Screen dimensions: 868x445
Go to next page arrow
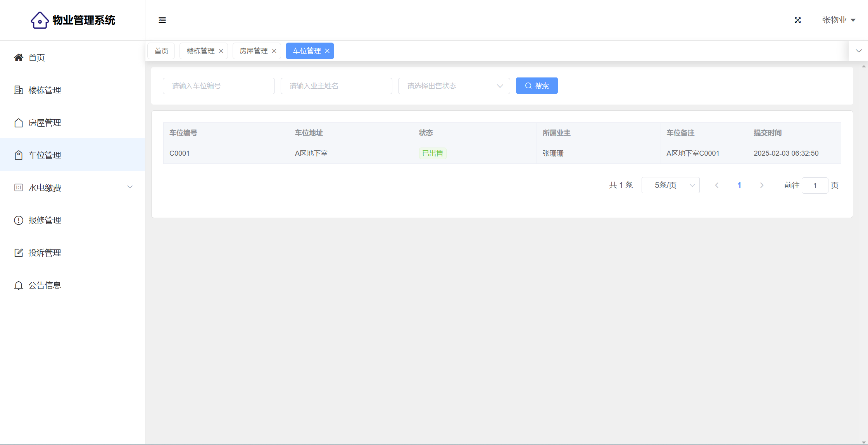762,185
